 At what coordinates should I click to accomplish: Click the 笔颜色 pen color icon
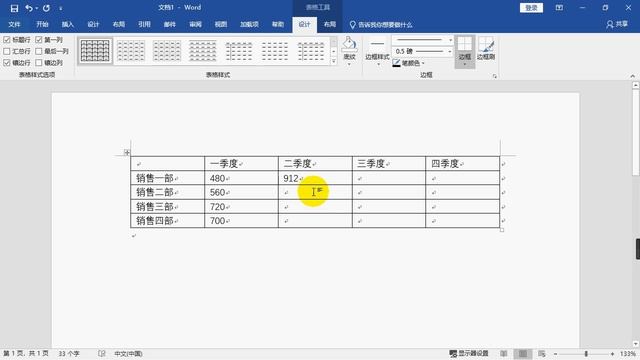[396, 63]
